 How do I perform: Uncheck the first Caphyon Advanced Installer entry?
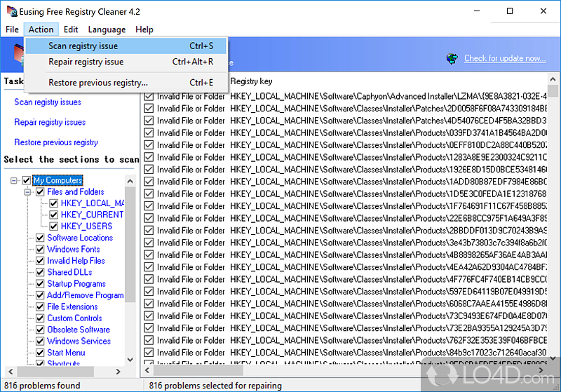pyautogui.click(x=149, y=96)
